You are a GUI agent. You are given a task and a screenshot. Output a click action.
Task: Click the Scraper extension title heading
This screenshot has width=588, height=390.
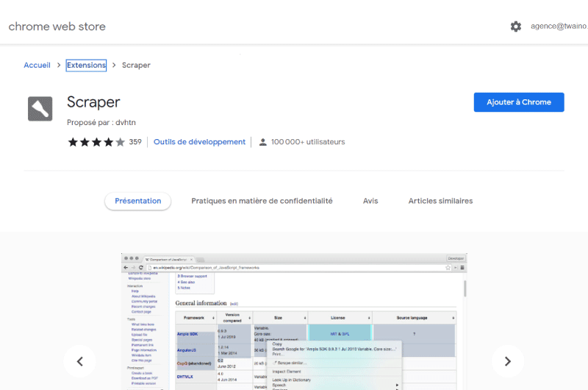point(93,102)
